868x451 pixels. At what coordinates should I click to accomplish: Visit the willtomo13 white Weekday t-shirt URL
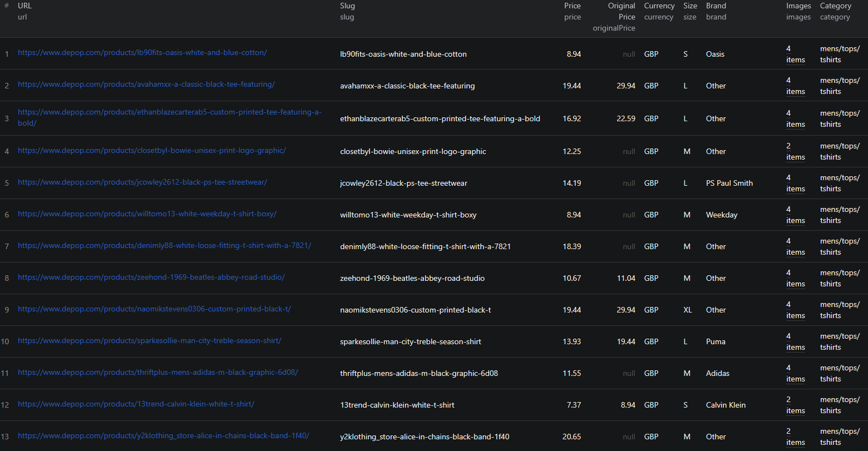147,214
